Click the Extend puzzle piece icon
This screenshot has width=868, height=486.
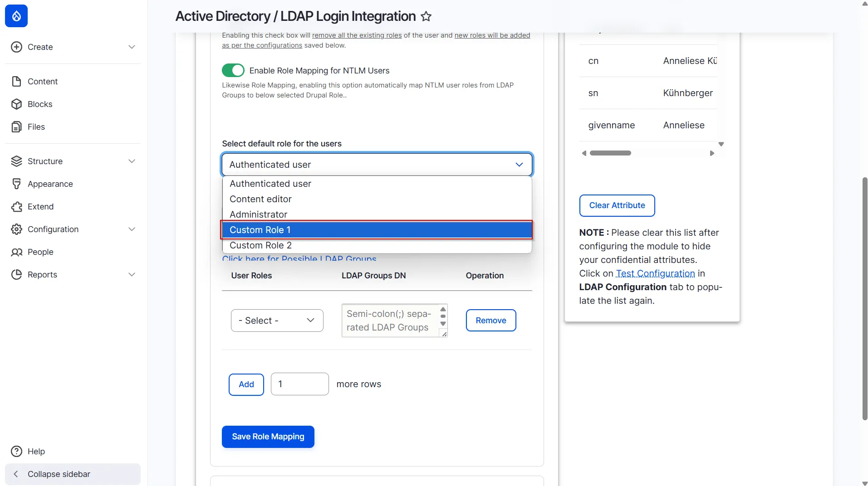coord(16,207)
